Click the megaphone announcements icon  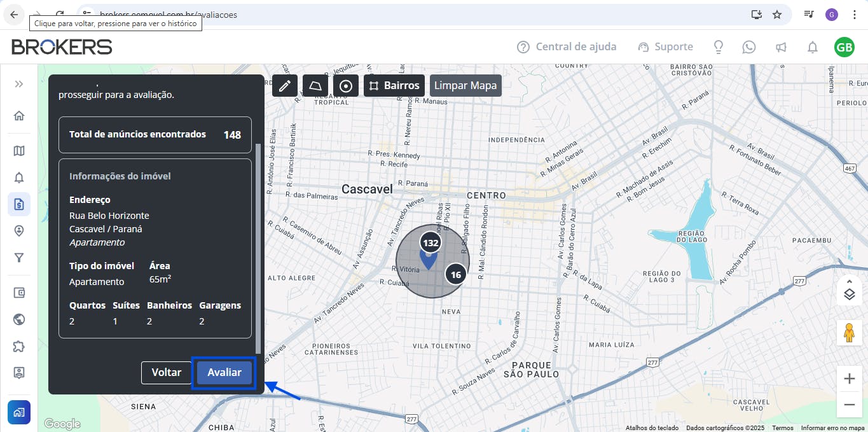point(781,47)
